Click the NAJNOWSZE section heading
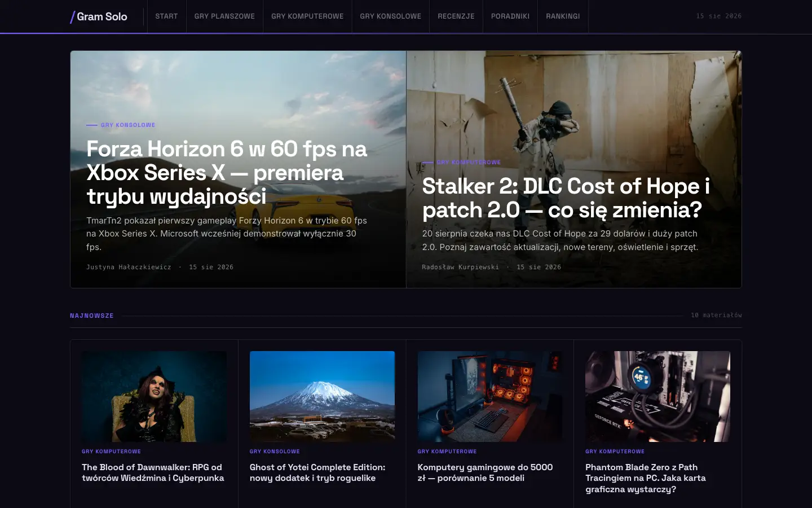The image size is (812, 508). [92, 316]
